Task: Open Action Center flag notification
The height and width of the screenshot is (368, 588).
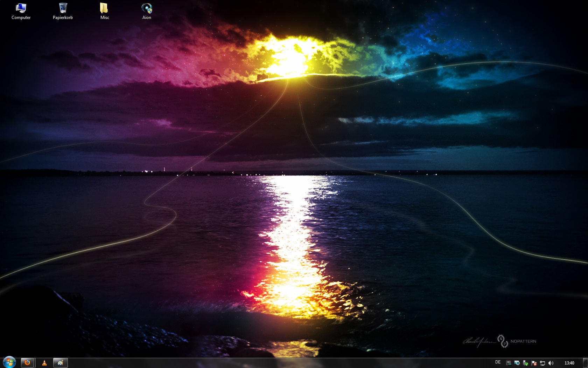Action: (x=534, y=363)
